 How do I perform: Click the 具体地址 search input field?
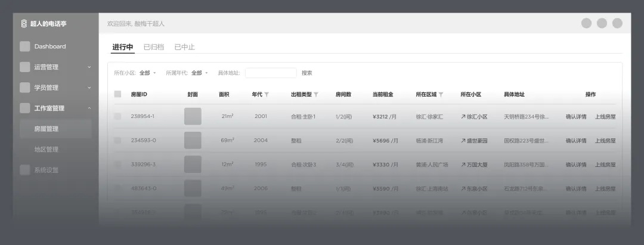[271, 73]
